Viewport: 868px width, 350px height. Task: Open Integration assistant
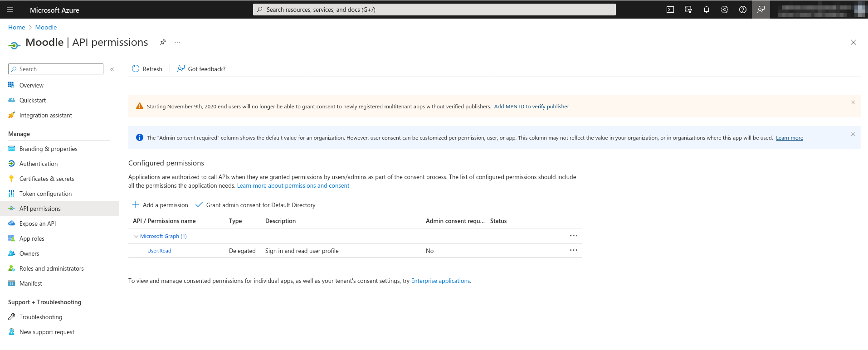pyautogui.click(x=46, y=115)
